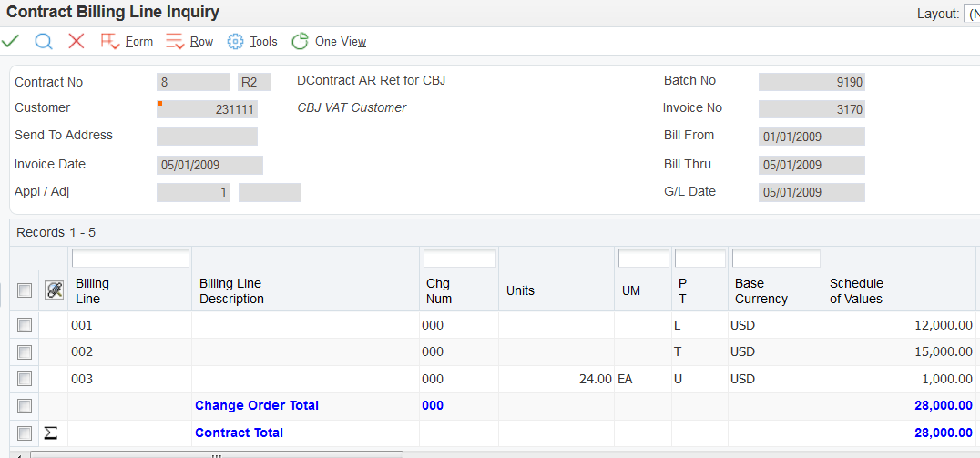Open the Form menu
Screen dimensions: 980x458
139,42
